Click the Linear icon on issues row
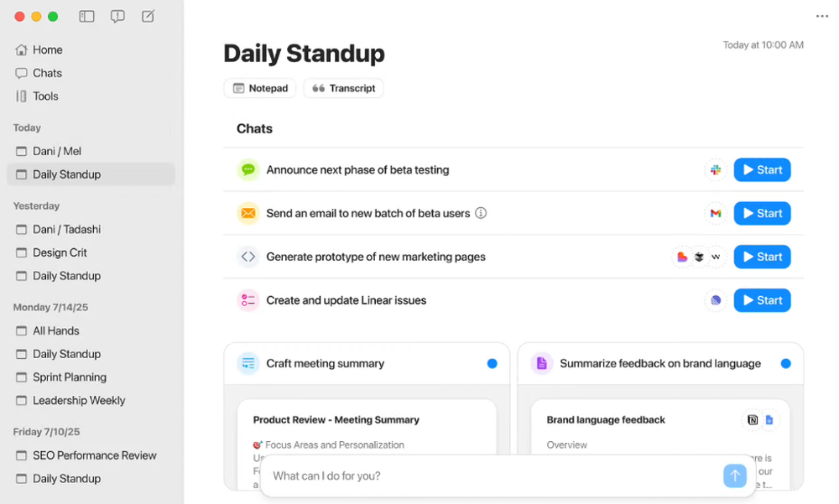 pyautogui.click(x=715, y=300)
